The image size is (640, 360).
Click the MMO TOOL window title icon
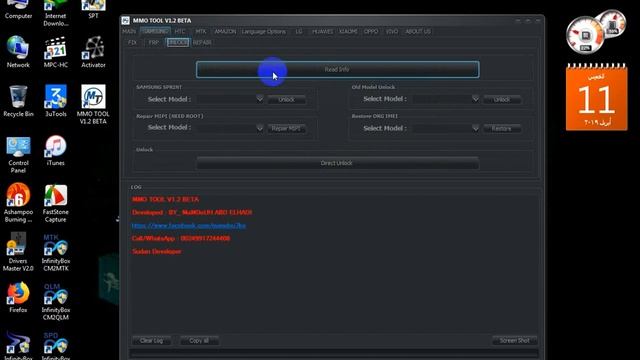pos(126,20)
